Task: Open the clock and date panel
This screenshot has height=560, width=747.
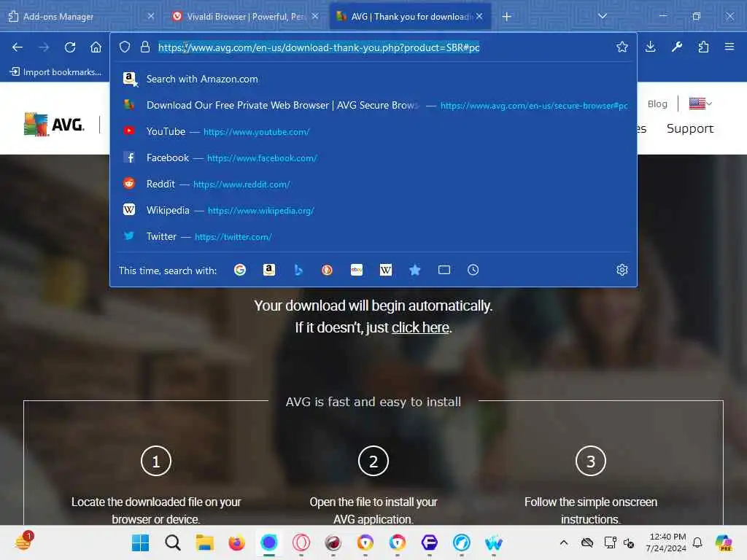Action: [666, 542]
